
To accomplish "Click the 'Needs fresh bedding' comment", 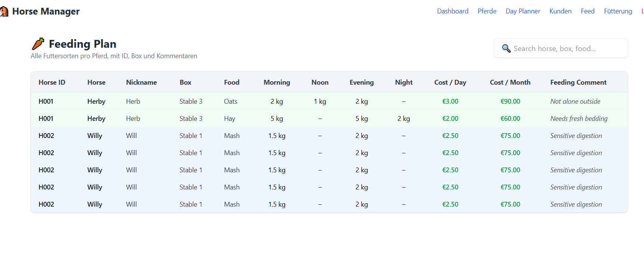I will 579,119.
